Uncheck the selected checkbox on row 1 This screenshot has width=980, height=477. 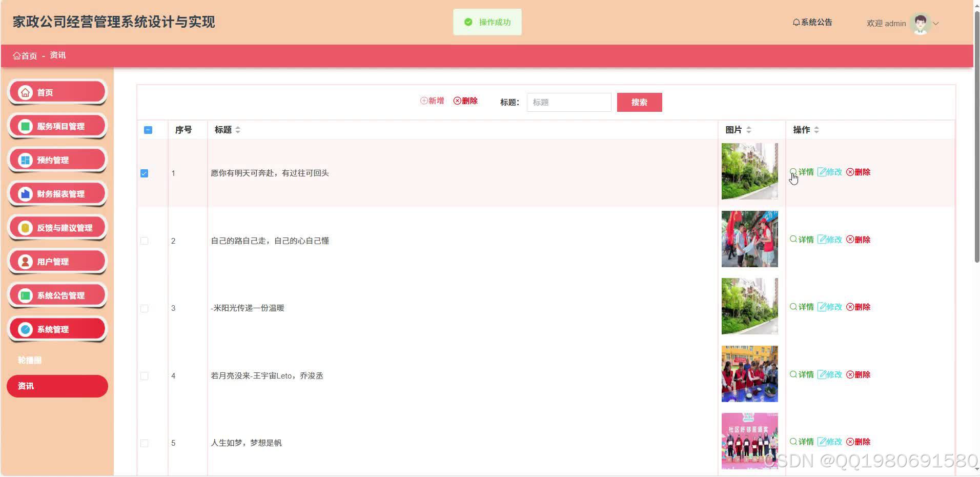144,173
